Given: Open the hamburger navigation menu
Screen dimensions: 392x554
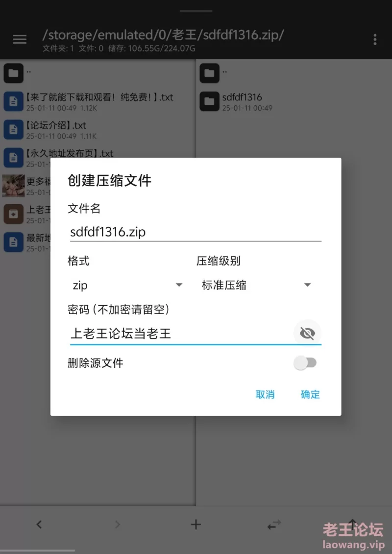Looking at the screenshot, I should [20, 39].
